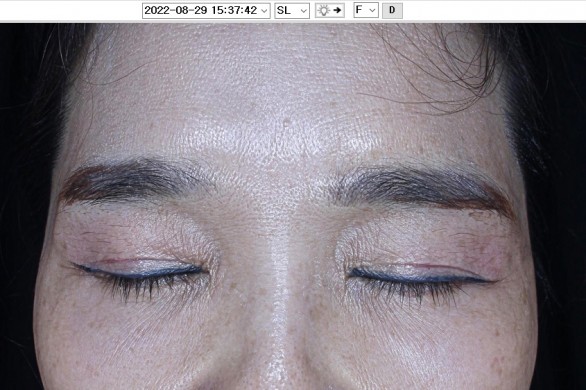Screen dimensions: 586x390
Task: Click the chevron next to SL
Action: (x=304, y=11)
